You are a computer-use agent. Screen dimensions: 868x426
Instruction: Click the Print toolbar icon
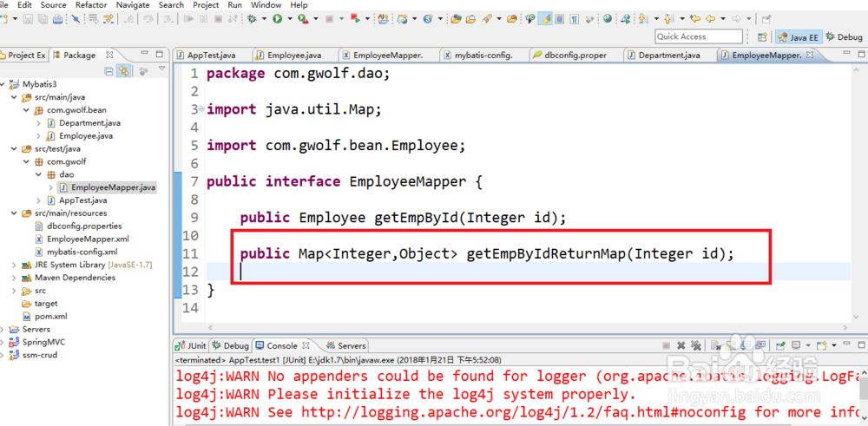point(57,19)
